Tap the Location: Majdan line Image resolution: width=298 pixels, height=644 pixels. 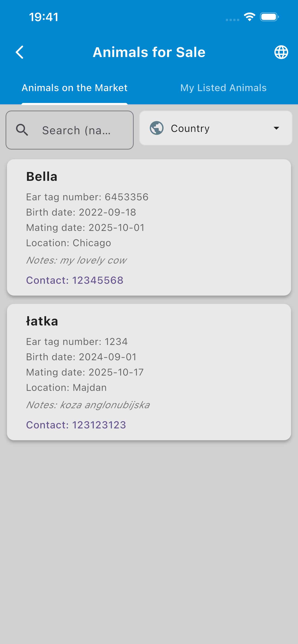(x=66, y=388)
